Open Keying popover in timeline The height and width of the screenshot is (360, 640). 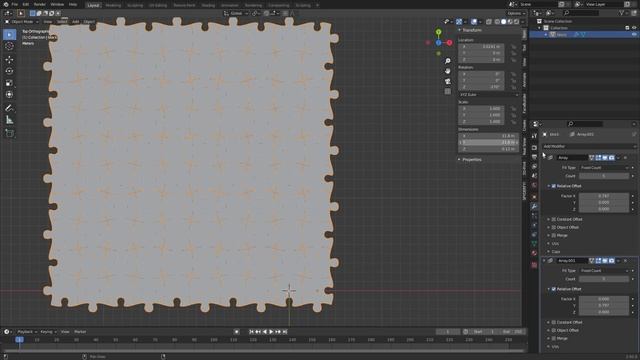click(48, 332)
